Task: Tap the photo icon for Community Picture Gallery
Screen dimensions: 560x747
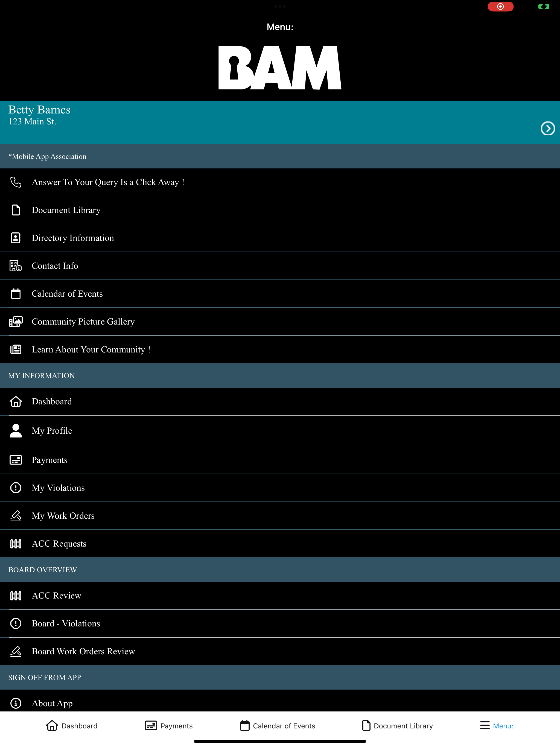Action: point(16,322)
